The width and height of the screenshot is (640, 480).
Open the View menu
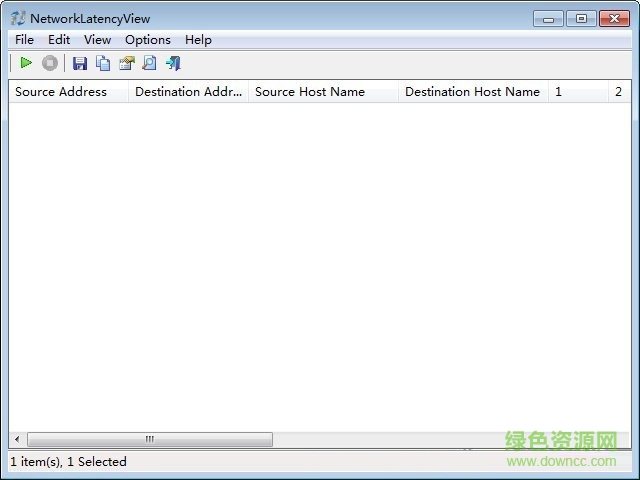pyautogui.click(x=98, y=40)
